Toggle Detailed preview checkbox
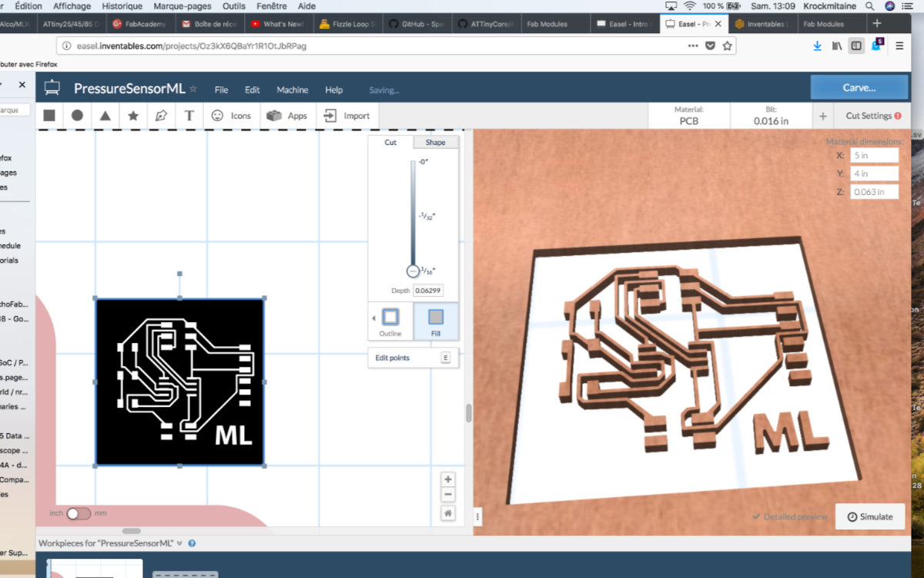This screenshot has width=924, height=578. [790, 516]
